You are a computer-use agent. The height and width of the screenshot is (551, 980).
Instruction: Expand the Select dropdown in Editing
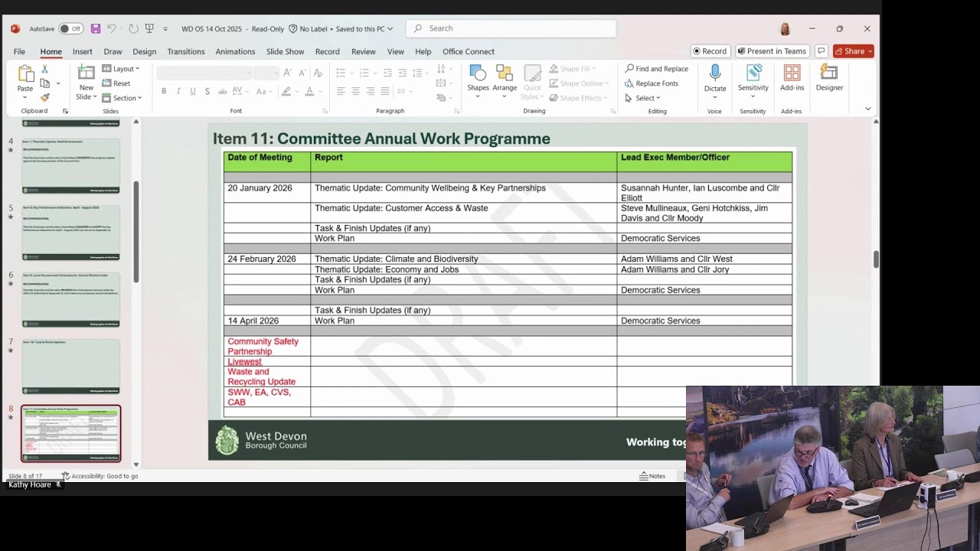[642, 98]
